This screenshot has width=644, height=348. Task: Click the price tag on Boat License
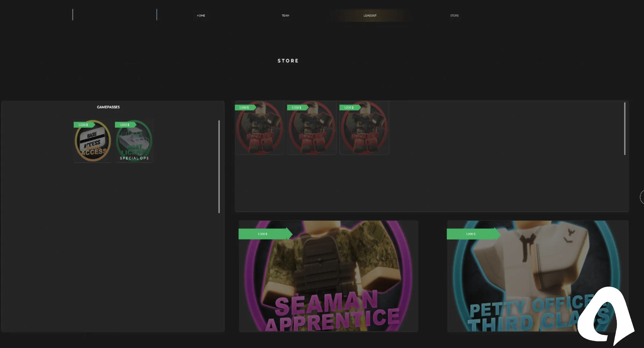pyautogui.click(x=124, y=125)
